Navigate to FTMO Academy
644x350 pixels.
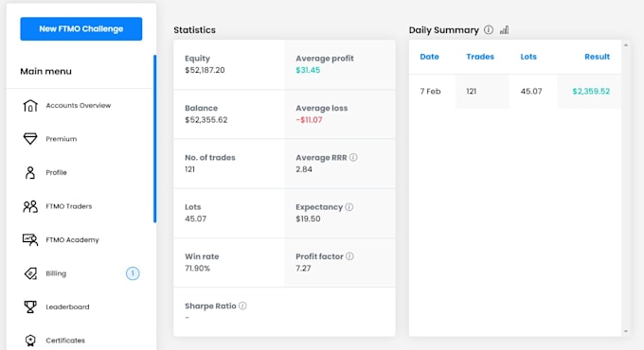72,239
